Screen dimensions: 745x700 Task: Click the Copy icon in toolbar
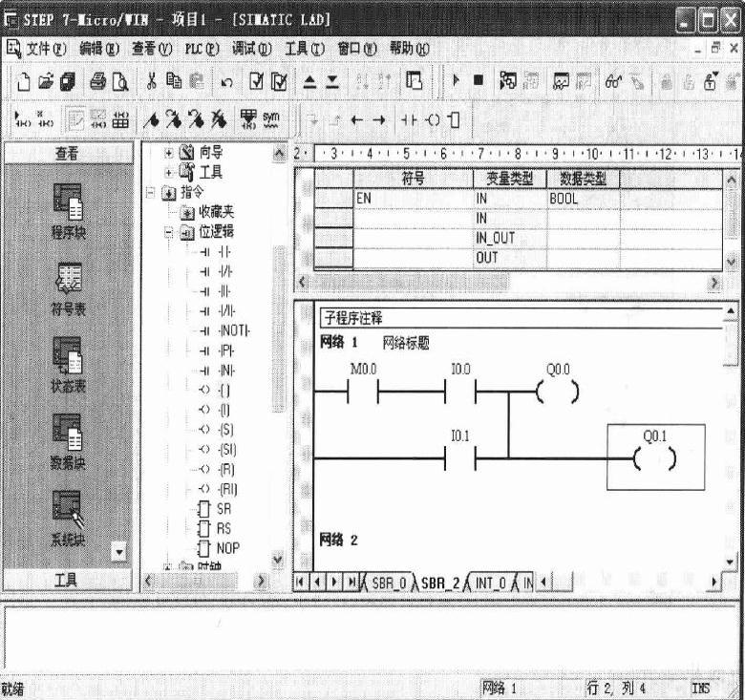click(x=174, y=82)
